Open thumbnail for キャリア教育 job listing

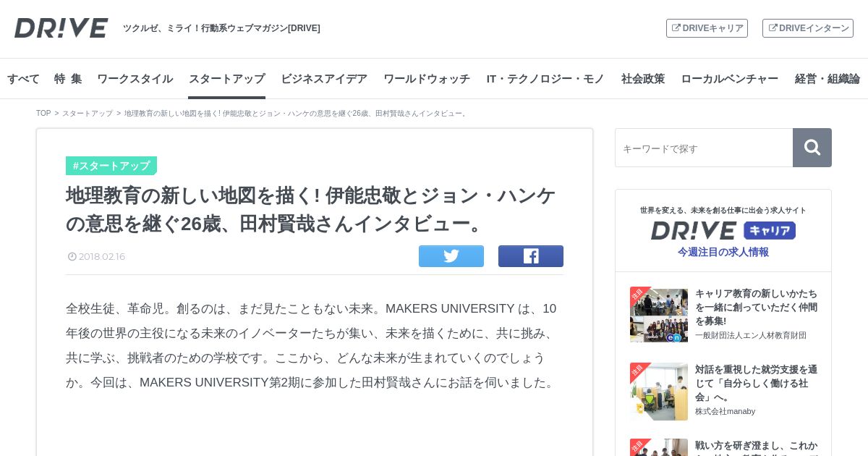pos(659,315)
